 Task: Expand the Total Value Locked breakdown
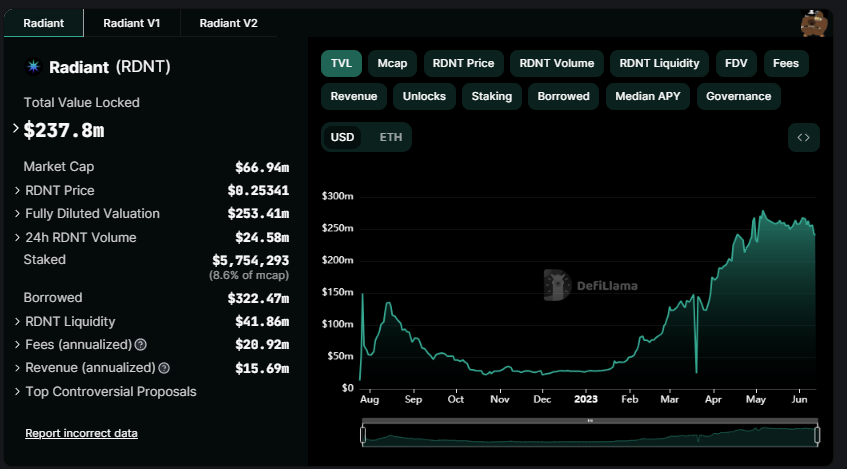16,129
